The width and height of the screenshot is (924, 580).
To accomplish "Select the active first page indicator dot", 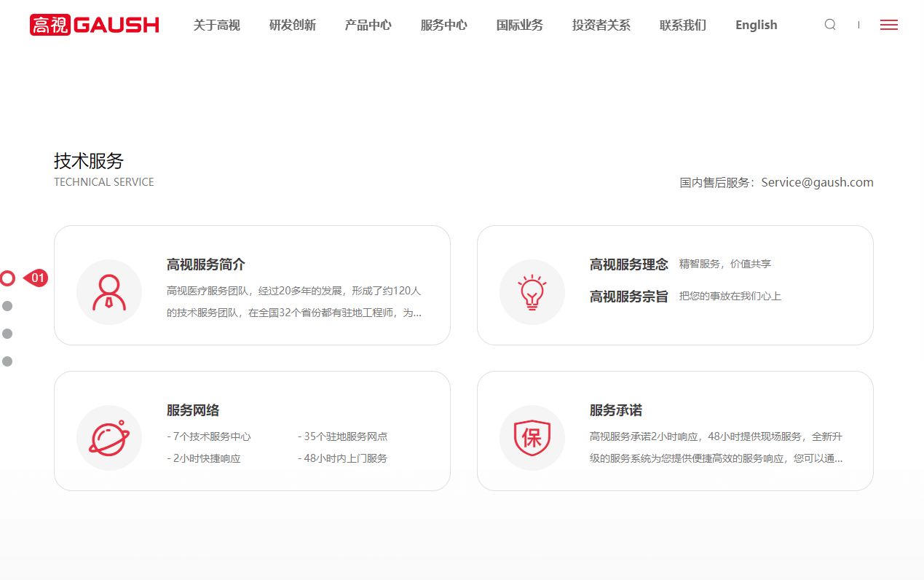I will 7,278.
